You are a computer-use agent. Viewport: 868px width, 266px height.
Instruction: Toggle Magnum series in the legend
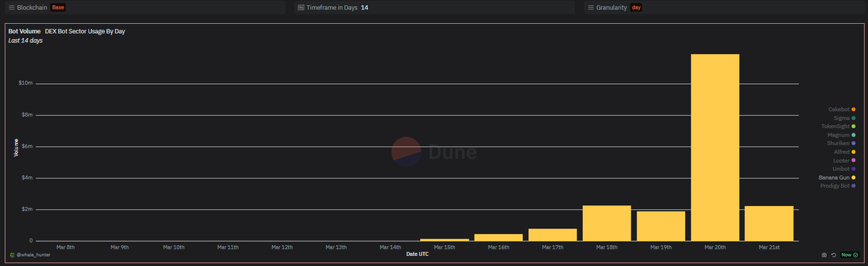pos(841,135)
